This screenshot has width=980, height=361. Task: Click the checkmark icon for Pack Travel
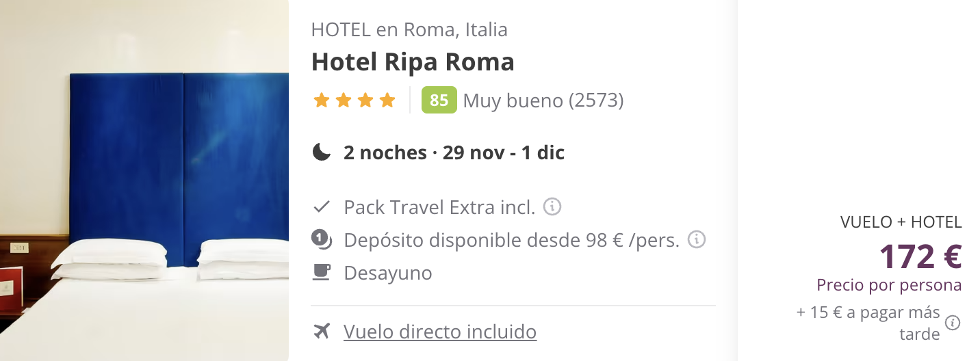coord(321,206)
